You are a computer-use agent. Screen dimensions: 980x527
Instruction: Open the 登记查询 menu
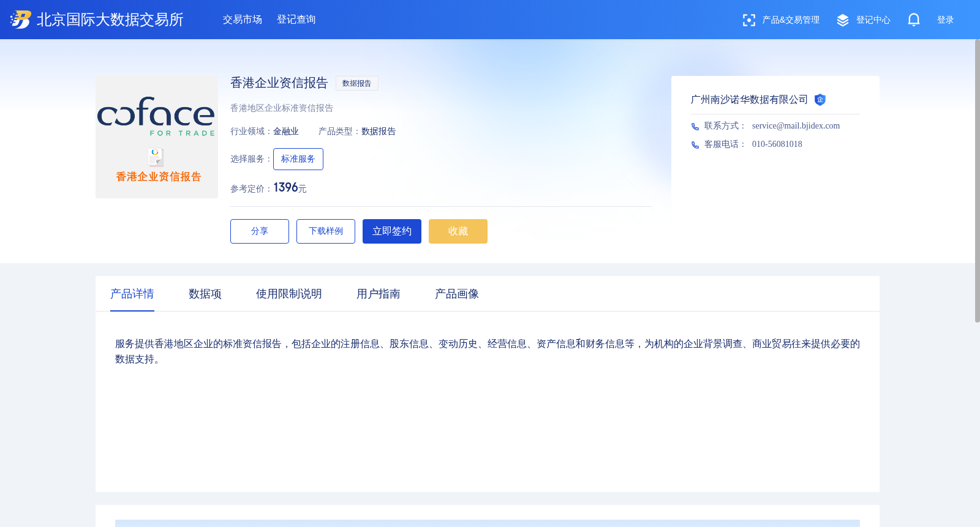(x=296, y=20)
